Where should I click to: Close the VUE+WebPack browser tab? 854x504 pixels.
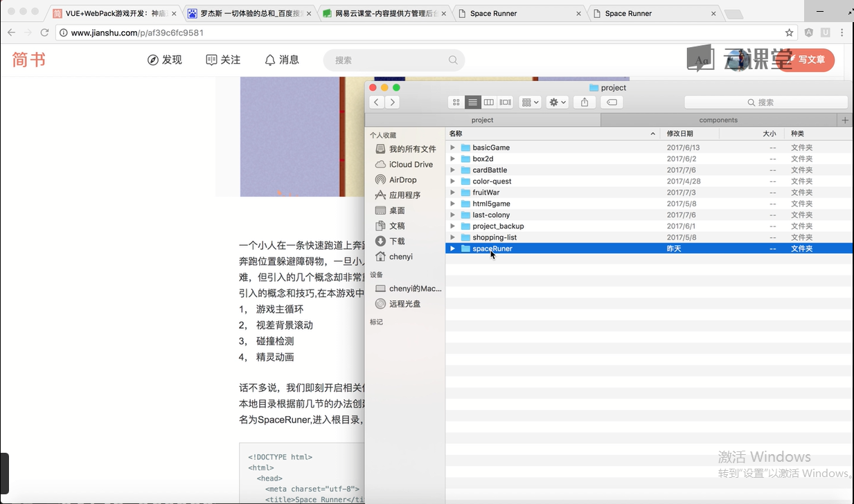[174, 13]
